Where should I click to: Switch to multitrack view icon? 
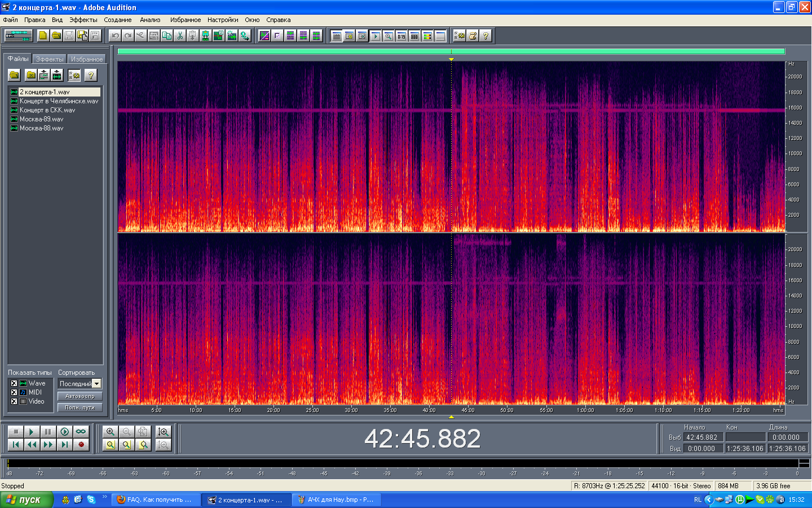19,36
